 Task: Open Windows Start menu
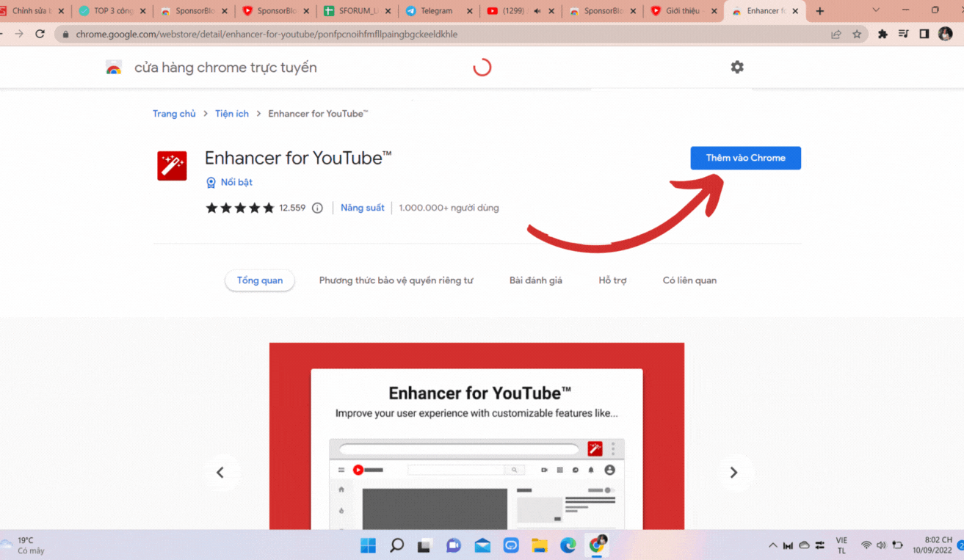pos(368,545)
